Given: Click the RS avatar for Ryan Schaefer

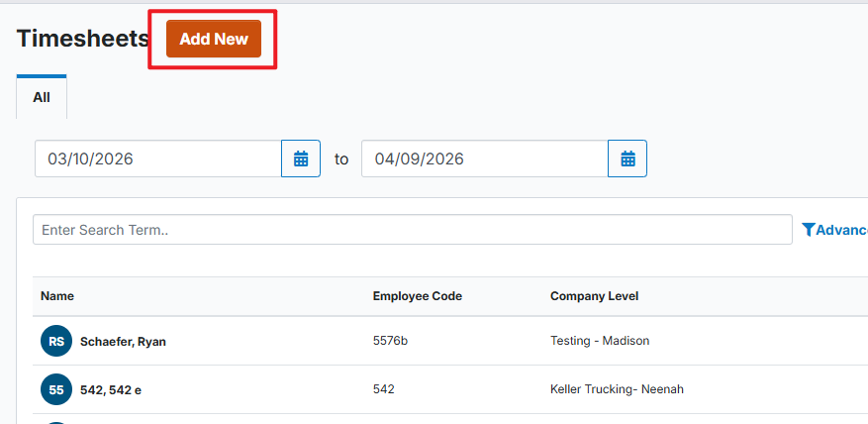Looking at the screenshot, I should coord(56,341).
